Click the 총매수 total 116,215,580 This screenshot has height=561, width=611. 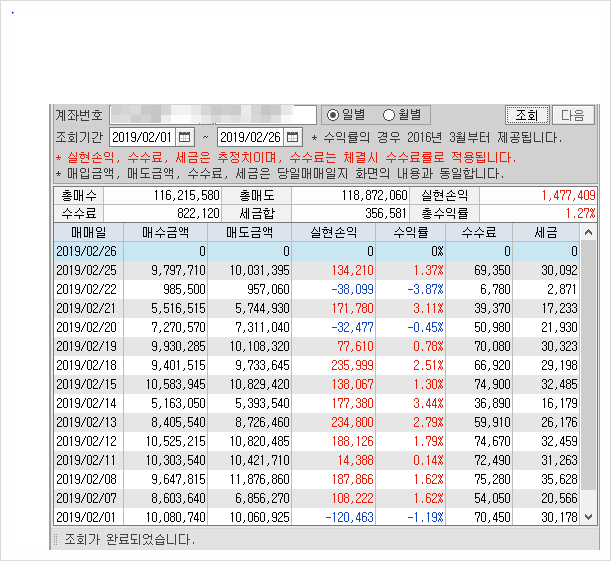point(162,195)
